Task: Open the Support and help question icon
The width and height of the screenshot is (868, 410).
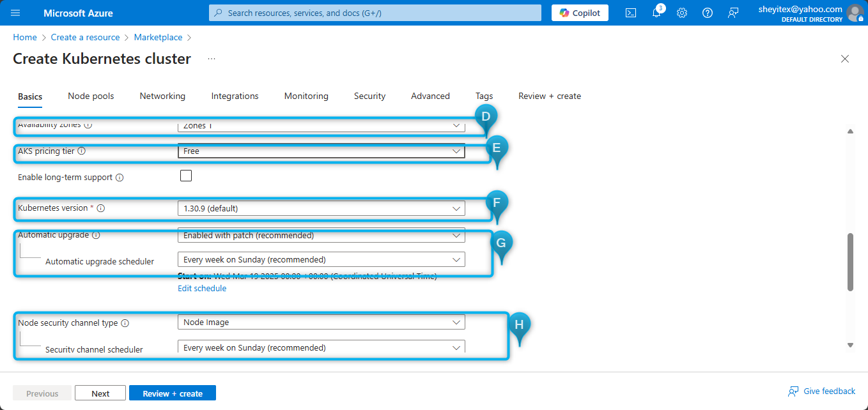Action: (x=708, y=13)
